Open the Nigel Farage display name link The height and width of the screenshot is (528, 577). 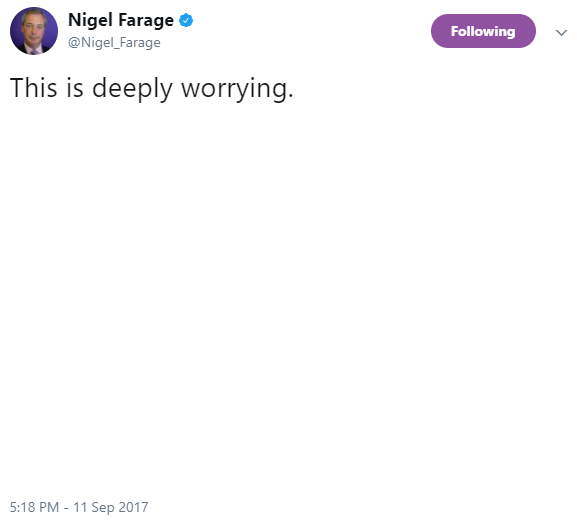pyautogui.click(x=121, y=20)
